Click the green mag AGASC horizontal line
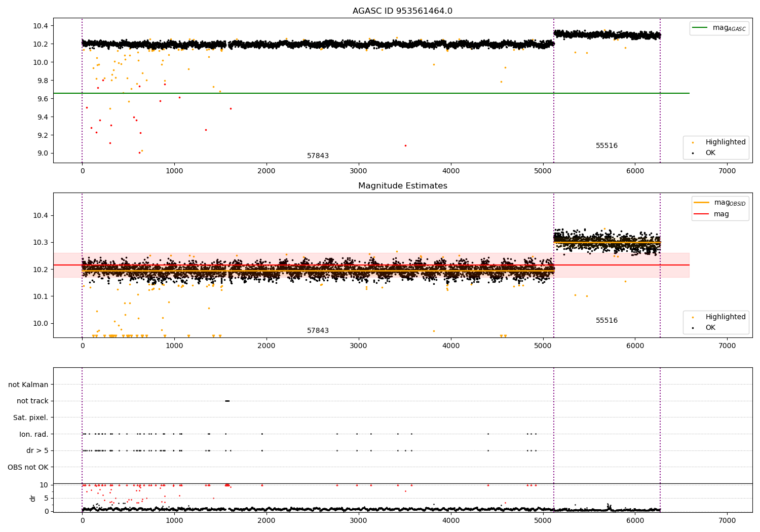The height and width of the screenshot is (532, 760). tap(371, 93)
